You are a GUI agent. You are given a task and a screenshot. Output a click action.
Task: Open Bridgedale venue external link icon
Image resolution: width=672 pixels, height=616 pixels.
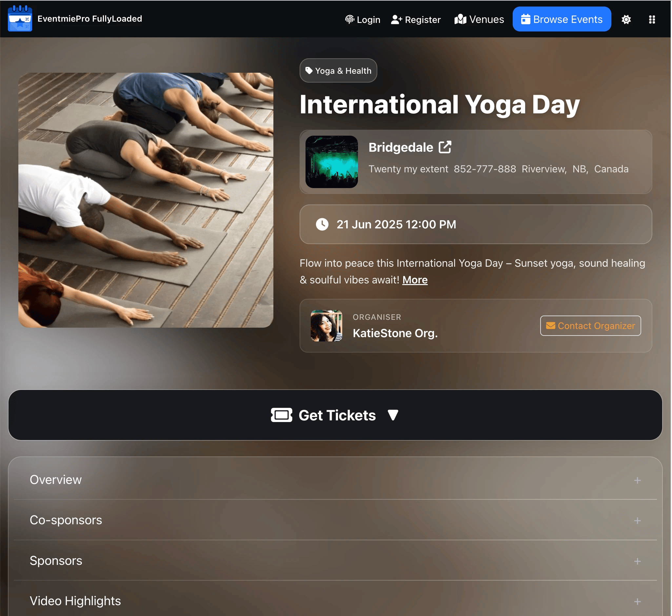coord(445,147)
